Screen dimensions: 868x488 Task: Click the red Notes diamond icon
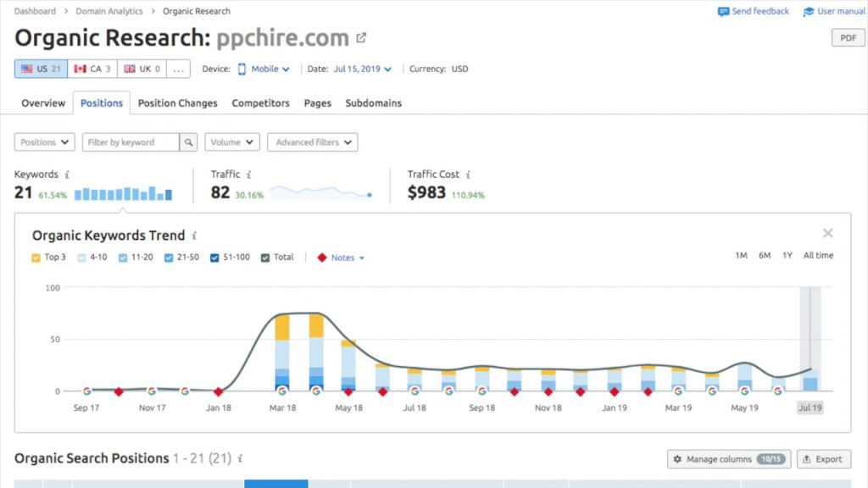[x=321, y=258]
